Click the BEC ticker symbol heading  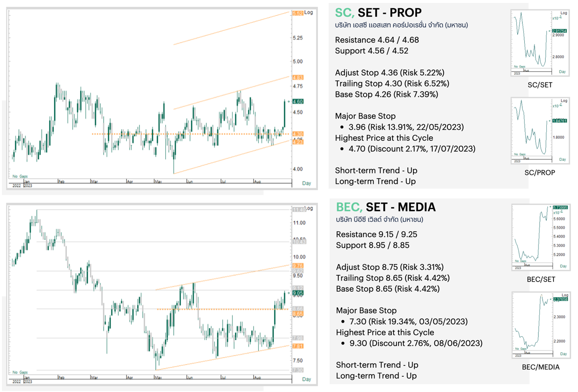click(x=349, y=207)
